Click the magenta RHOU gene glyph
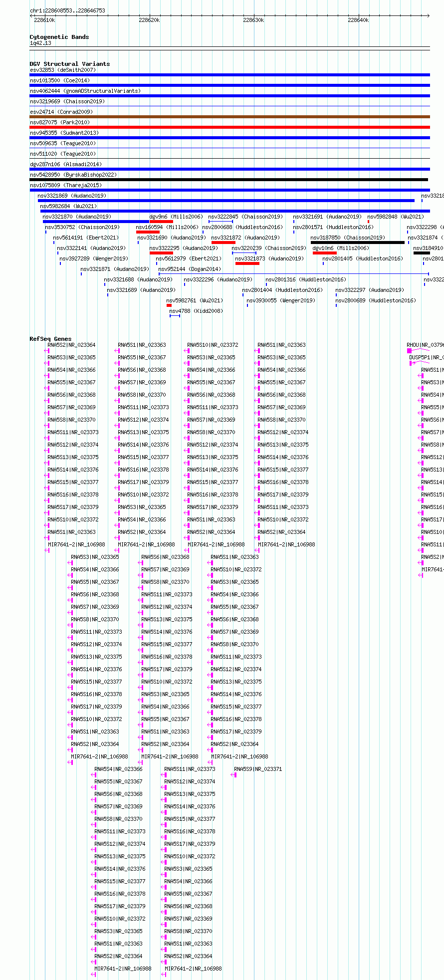This screenshot has height=980, width=444. [410, 351]
